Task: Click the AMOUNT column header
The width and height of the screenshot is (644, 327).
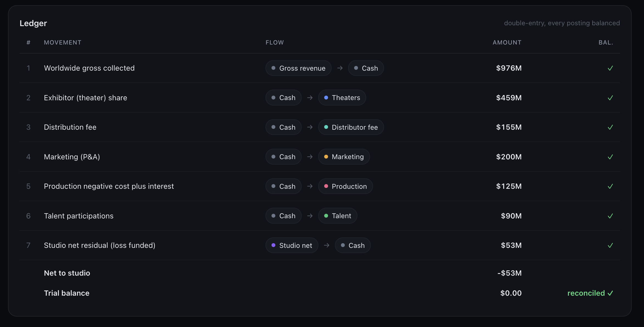Action: (x=507, y=43)
